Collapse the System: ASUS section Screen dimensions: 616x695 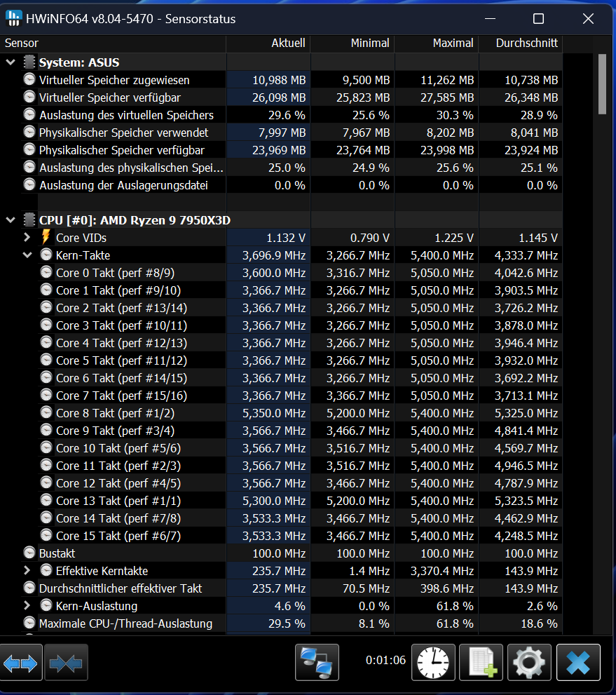(11, 62)
